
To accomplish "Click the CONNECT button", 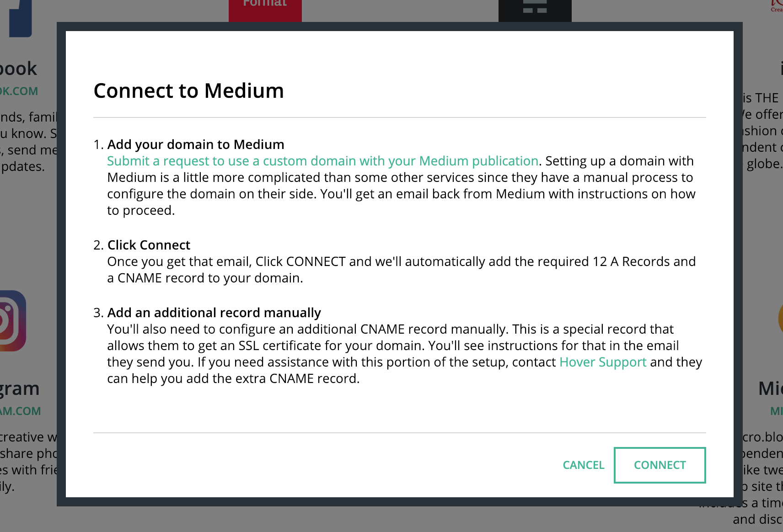I will pyautogui.click(x=660, y=465).
